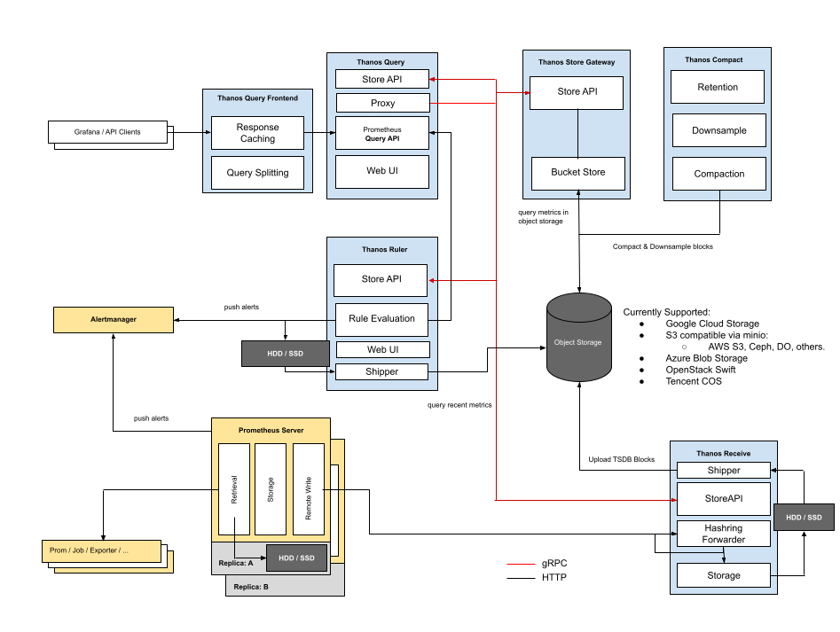
Task: Select HDD / SSD box beside Thanos Ruler
Action: [x=286, y=354]
